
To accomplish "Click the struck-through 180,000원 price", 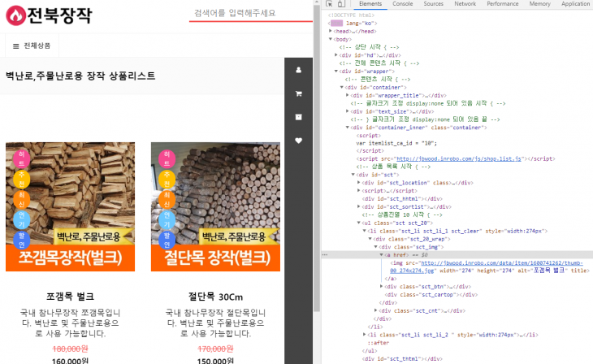I will [70, 349].
